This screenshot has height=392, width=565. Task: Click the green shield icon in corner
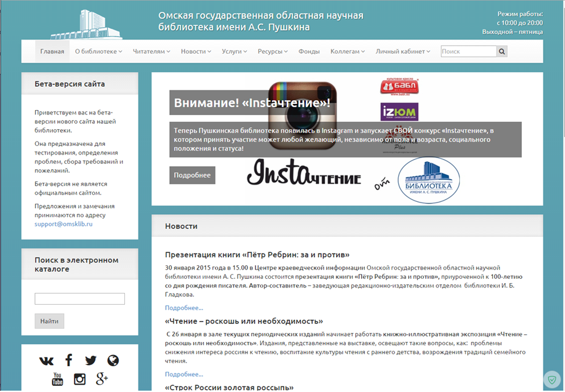[x=552, y=380]
